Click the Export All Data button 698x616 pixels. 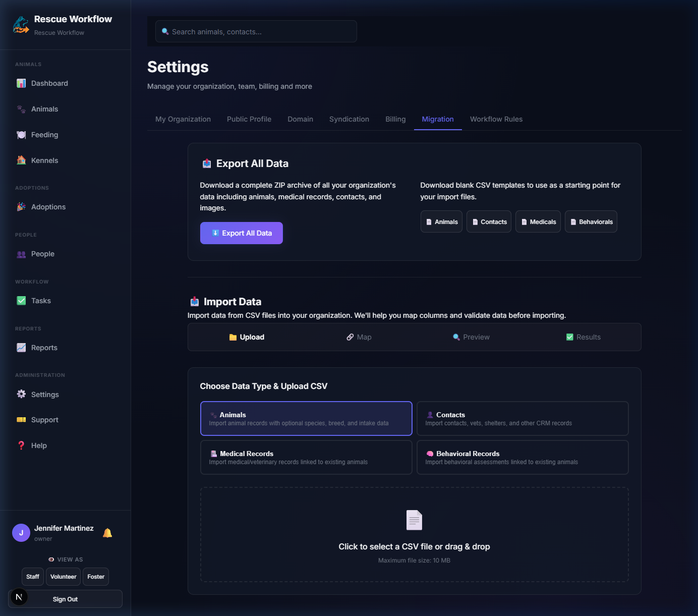tap(241, 233)
